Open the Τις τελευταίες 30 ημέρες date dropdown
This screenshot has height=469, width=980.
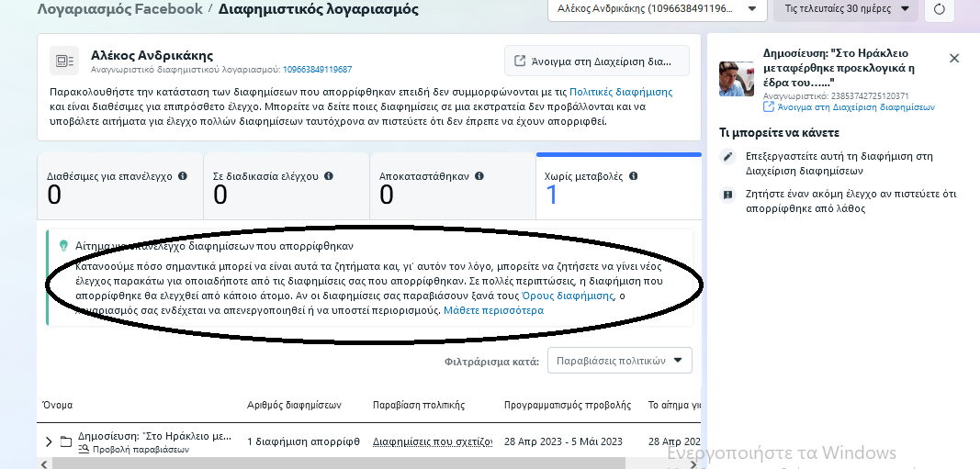(x=845, y=10)
